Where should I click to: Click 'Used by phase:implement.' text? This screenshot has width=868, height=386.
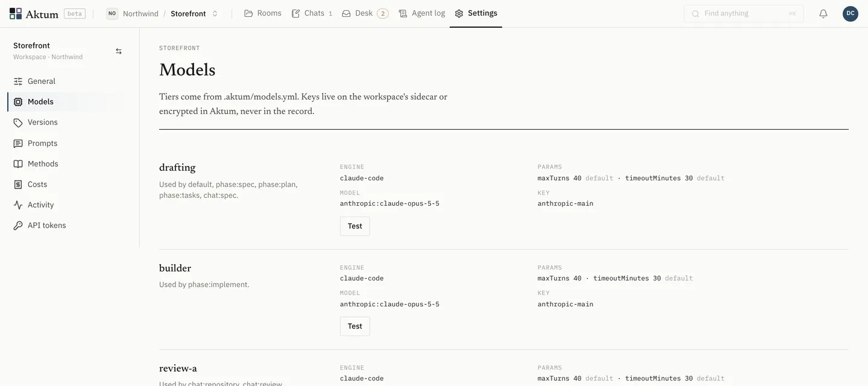coord(204,285)
